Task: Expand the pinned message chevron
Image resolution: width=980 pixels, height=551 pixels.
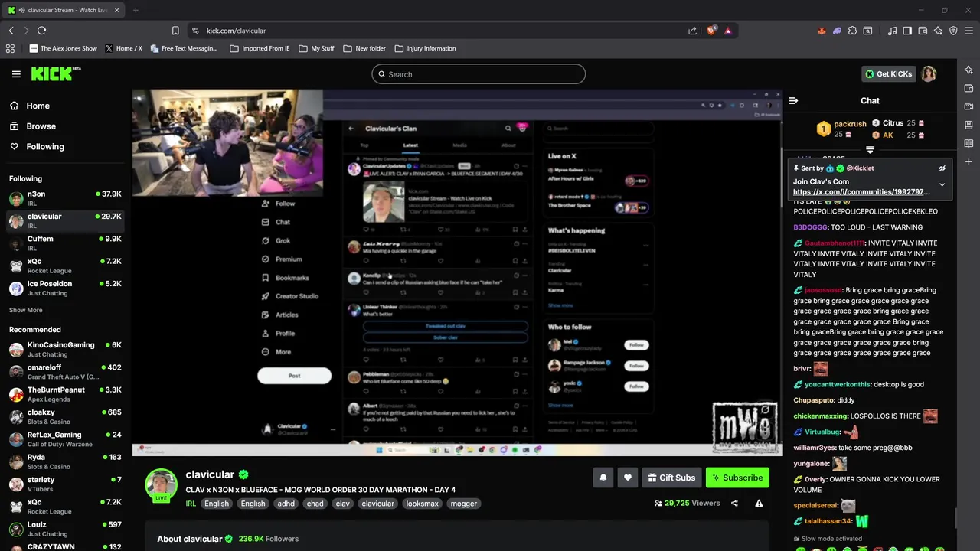Action: [x=942, y=184]
